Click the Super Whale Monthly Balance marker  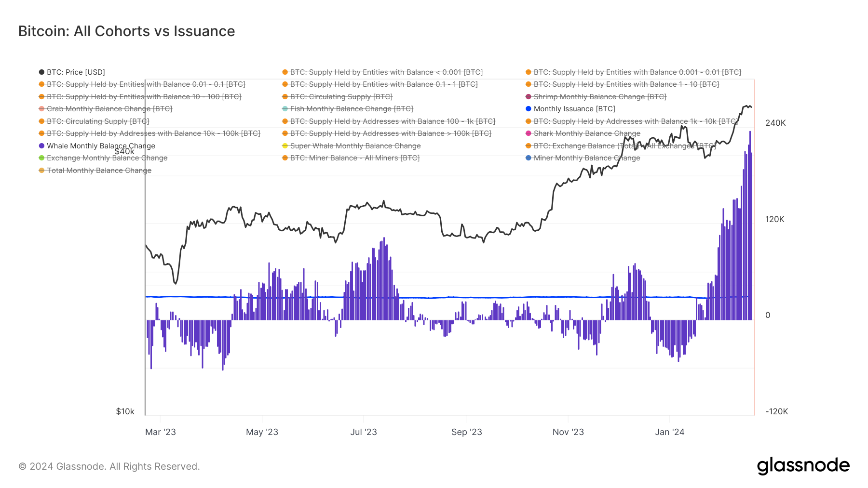285,146
